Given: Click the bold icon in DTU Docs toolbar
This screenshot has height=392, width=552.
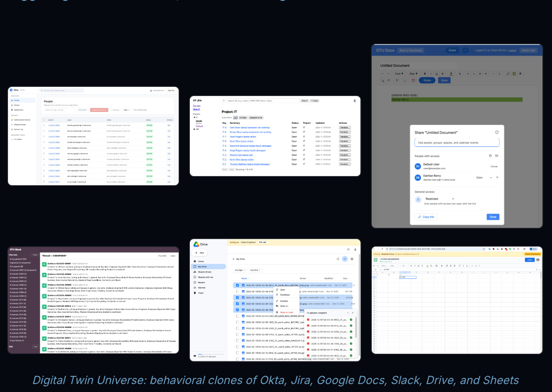Looking at the screenshot, I should pos(425,74).
